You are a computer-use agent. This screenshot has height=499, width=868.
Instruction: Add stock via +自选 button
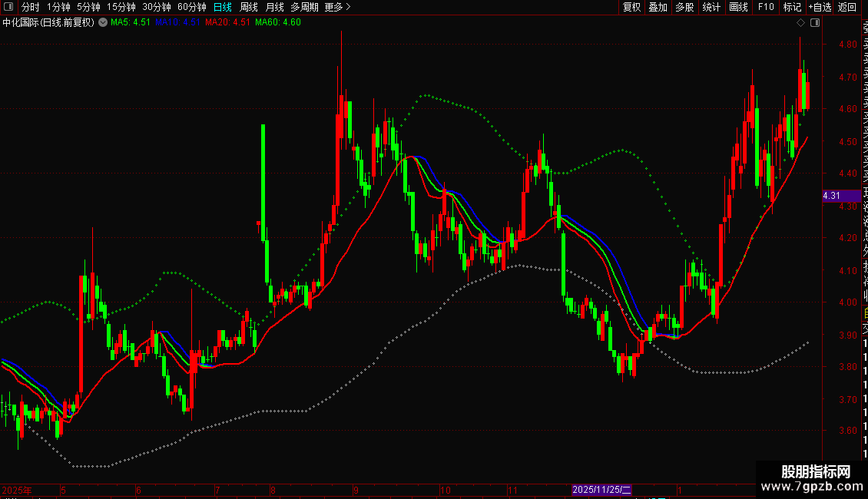tap(820, 7)
